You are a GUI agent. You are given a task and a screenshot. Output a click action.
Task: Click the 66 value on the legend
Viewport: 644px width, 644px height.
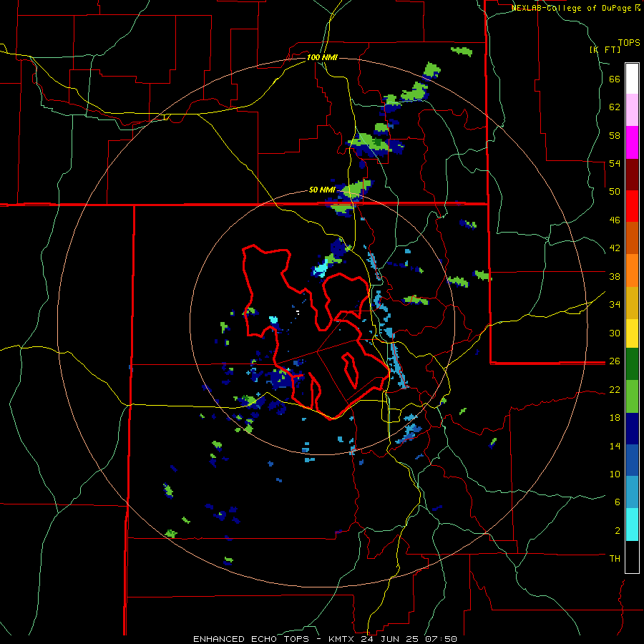[615, 79]
